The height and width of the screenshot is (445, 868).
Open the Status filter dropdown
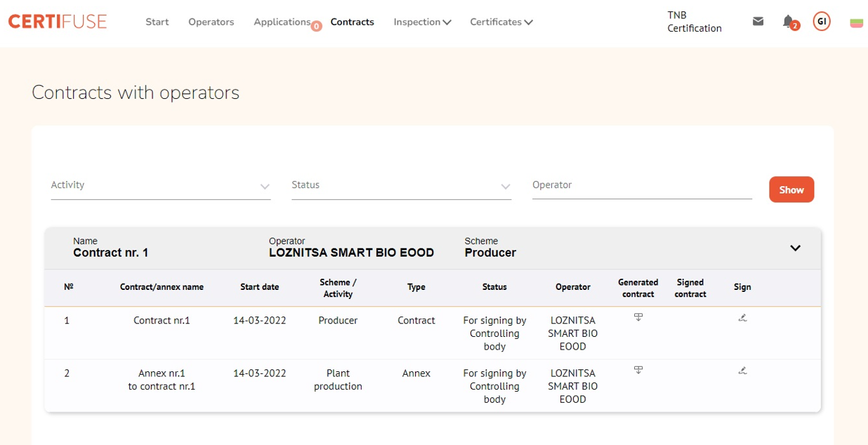point(401,186)
